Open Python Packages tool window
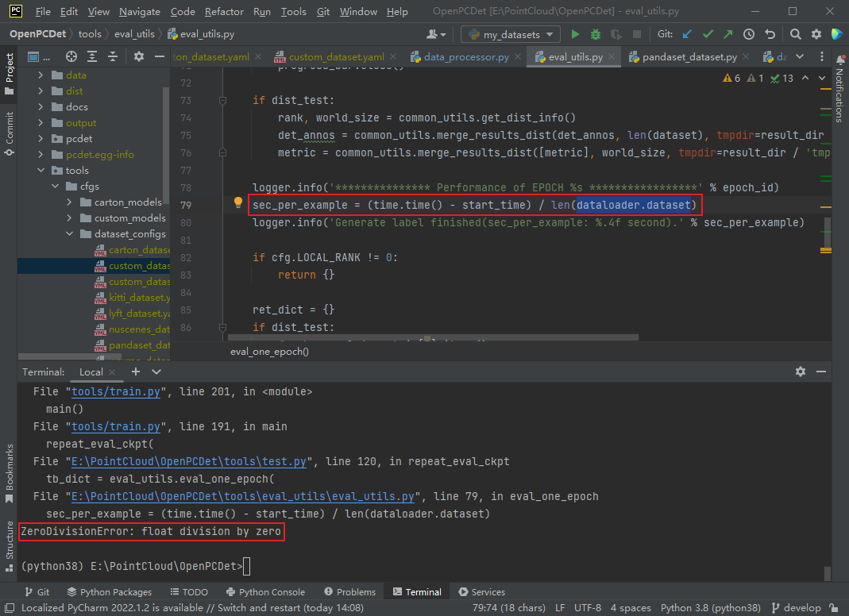Viewport: 849px width, 616px height. tap(110, 591)
